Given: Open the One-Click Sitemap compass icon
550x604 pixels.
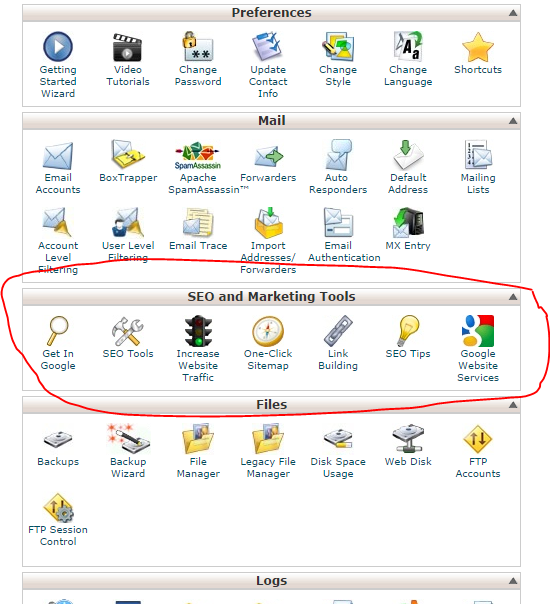Looking at the screenshot, I should coord(268,331).
